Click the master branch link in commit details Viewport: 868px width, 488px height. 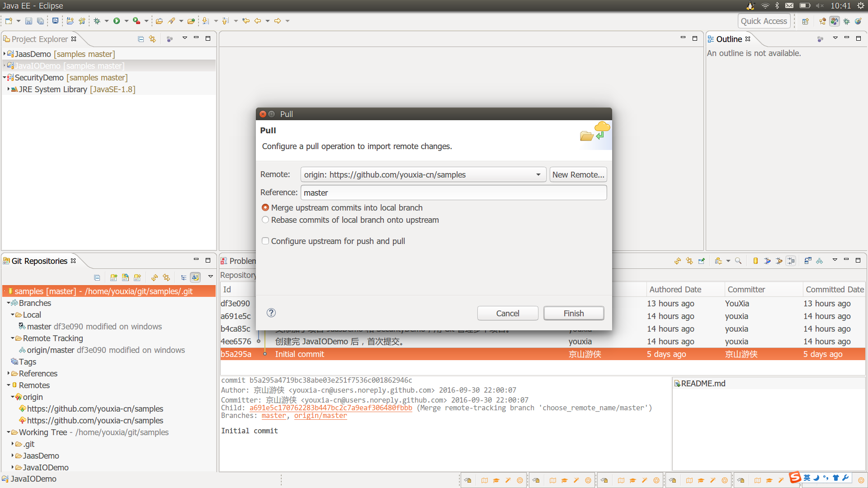click(x=274, y=416)
